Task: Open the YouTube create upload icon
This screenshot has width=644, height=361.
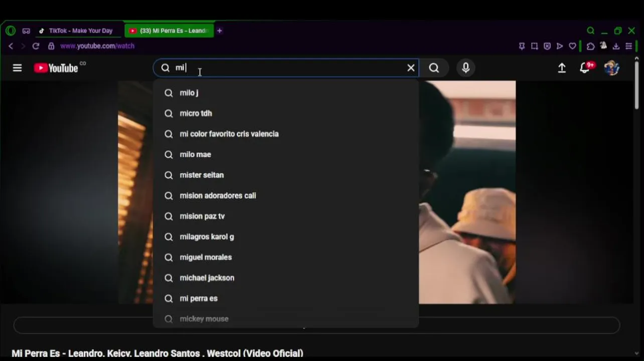Action: tap(562, 68)
